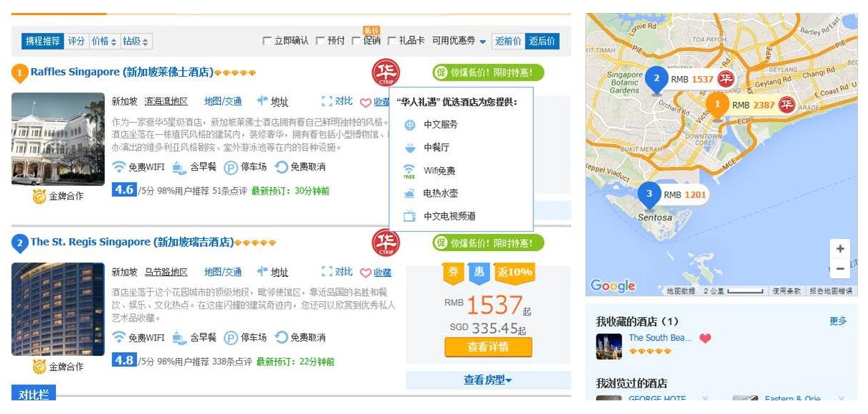
Task: Add The St. Regis to comparison (对比)
Action: [337, 272]
